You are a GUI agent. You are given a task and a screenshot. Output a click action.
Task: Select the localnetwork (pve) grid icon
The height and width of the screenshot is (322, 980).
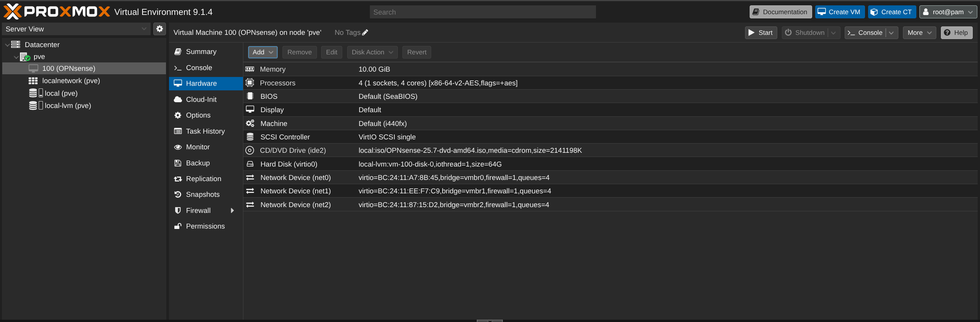(33, 81)
